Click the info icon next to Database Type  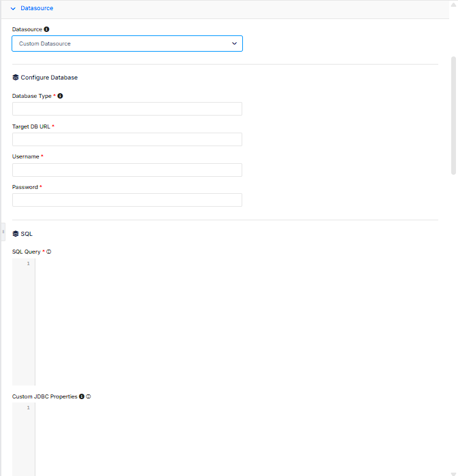pyautogui.click(x=60, y=96)
